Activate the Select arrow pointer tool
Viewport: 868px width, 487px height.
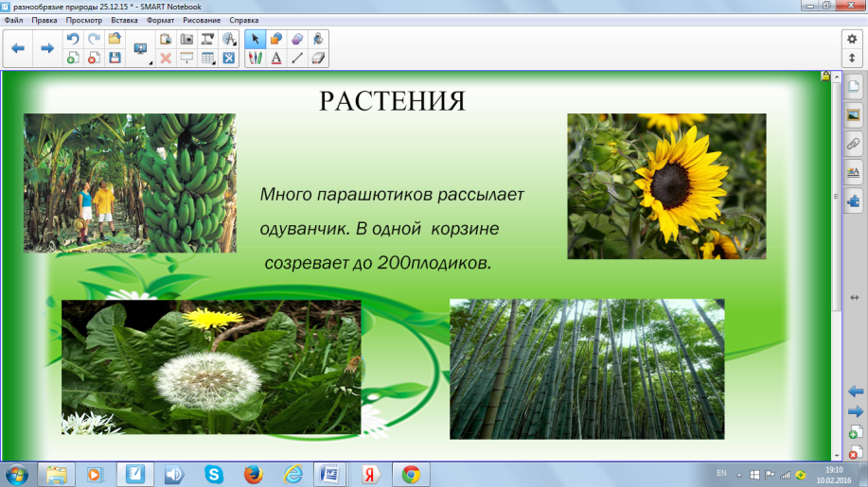coord(255,39)
